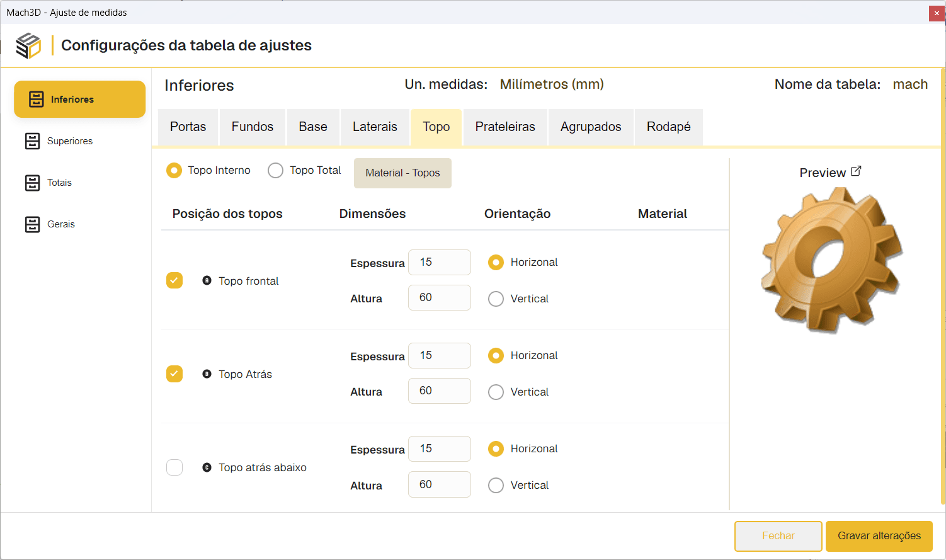This screenshot has width=946, height=560.
Task: Choose Horizonal orientation for Topo atrás abaixo
Action: coord(496,449)
